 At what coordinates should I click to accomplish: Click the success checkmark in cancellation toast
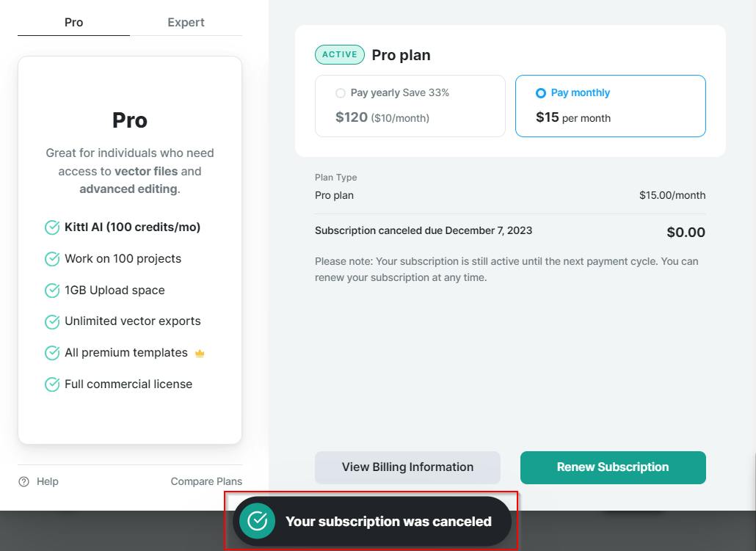click(x=257, y=521)
